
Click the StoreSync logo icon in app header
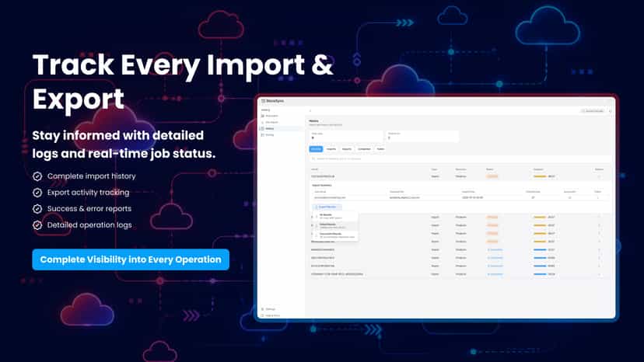click(263, 101)
